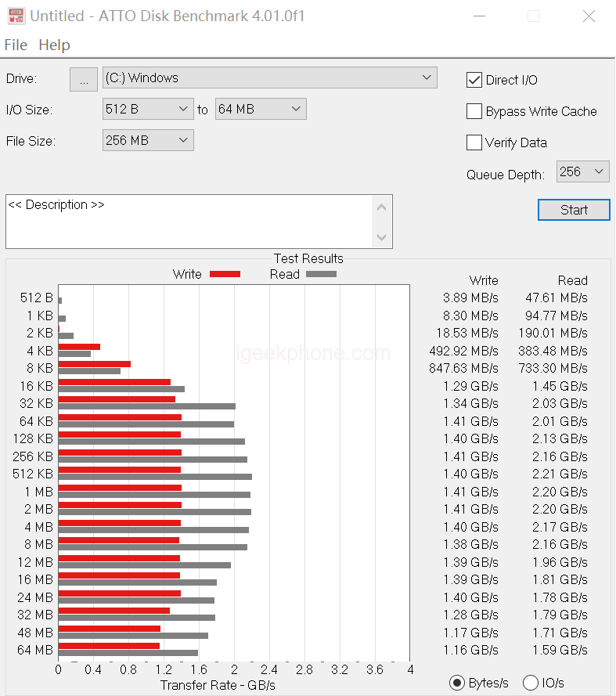The width and height of the screenshot is (616, 696).
Task: Open the File menu
Action: (x=16, y=45)
